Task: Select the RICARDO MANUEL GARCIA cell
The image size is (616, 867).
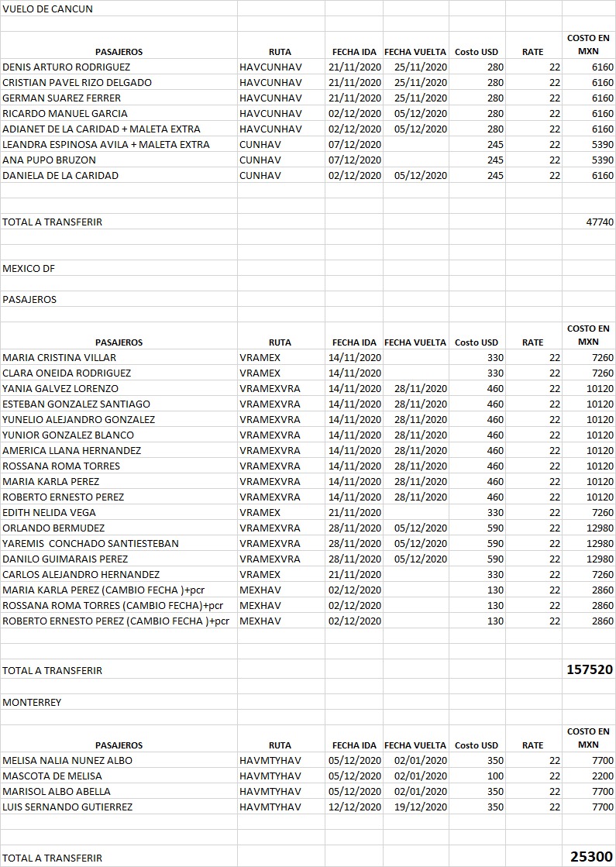Action: (x=119, y=113)
